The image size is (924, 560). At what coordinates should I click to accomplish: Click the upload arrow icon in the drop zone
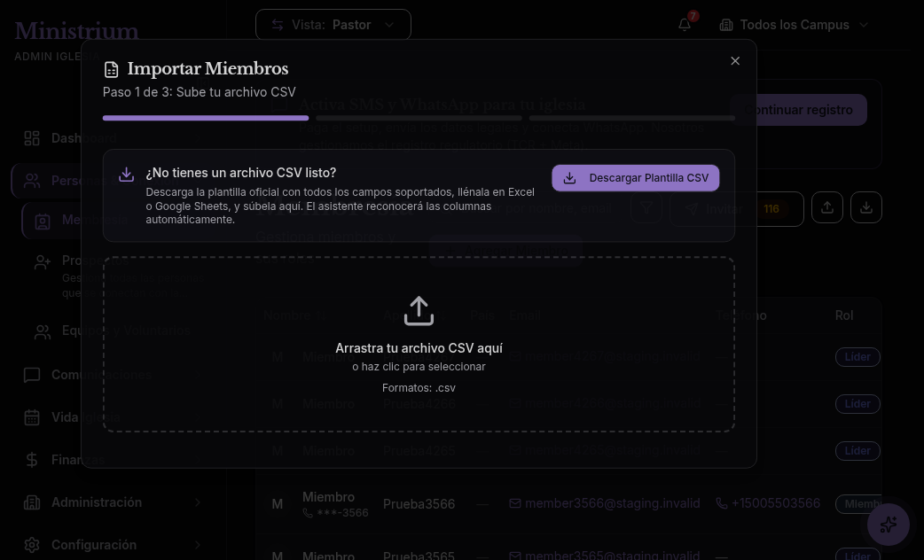point(419,310)
